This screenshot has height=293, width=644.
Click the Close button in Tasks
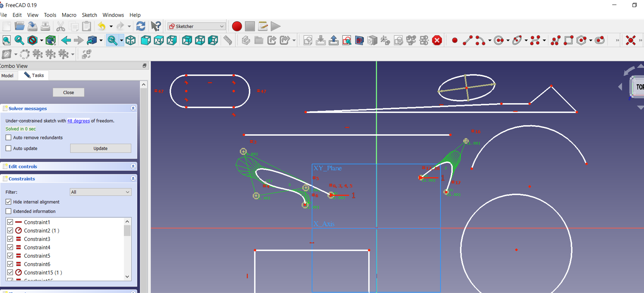(69, 93)
